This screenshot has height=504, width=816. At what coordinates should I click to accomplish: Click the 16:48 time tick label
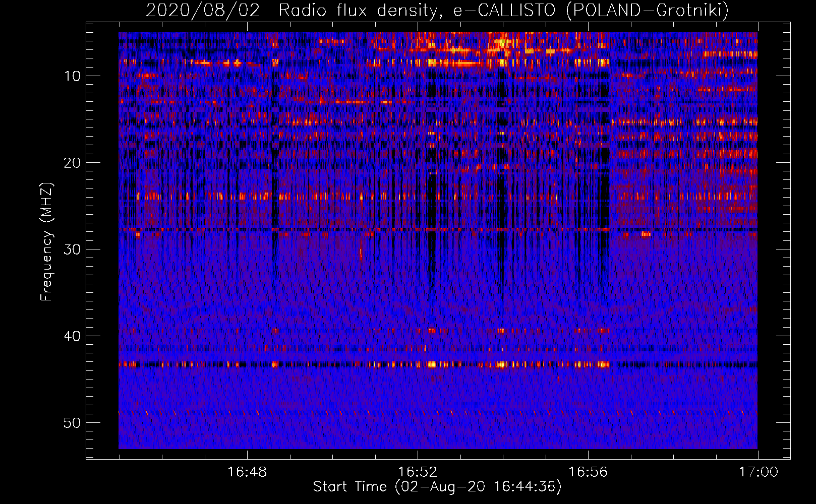coord(247,472)
